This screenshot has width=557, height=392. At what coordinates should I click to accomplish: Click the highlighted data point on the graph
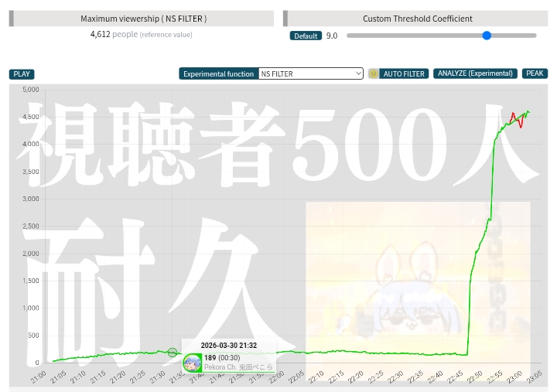[173, 353]
